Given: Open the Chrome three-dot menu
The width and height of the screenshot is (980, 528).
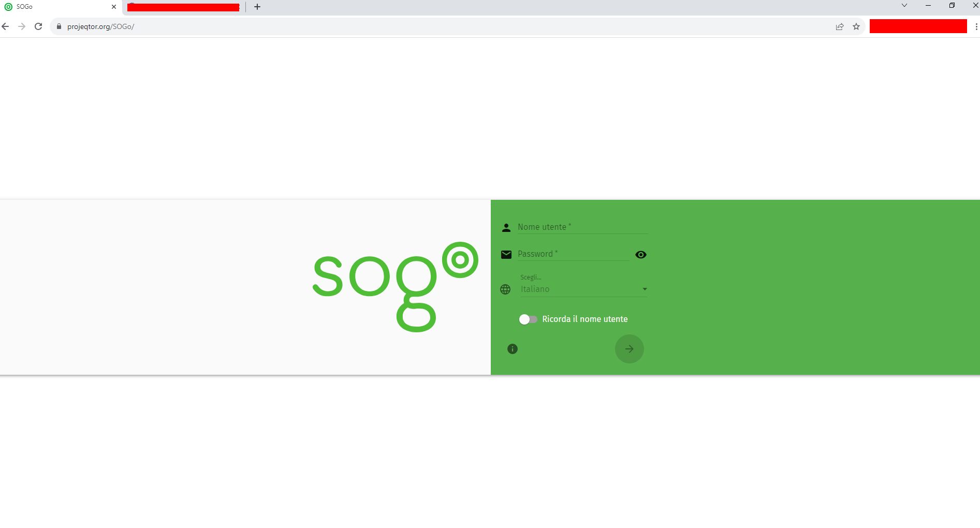Looking at the screenshot, I should (976, 26).
